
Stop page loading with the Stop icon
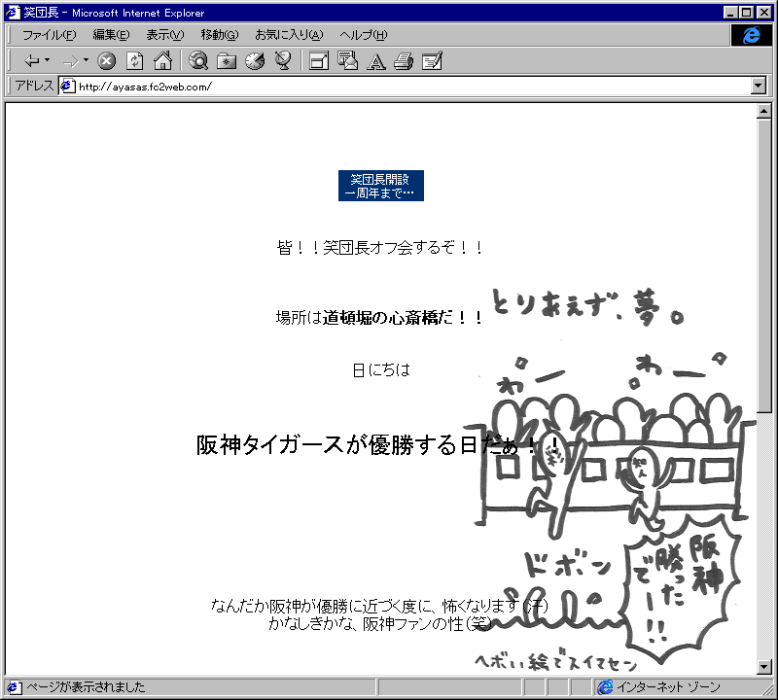coord(106,61)
